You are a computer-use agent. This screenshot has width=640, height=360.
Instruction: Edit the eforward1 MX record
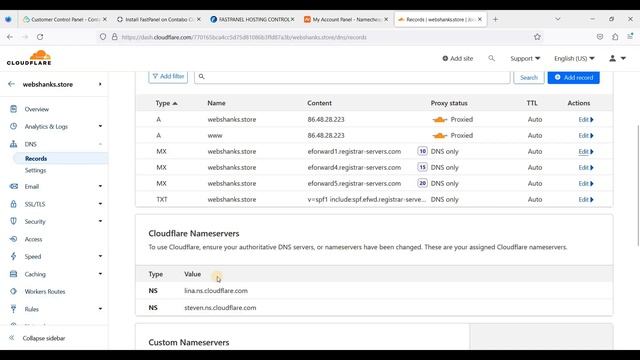586,151
